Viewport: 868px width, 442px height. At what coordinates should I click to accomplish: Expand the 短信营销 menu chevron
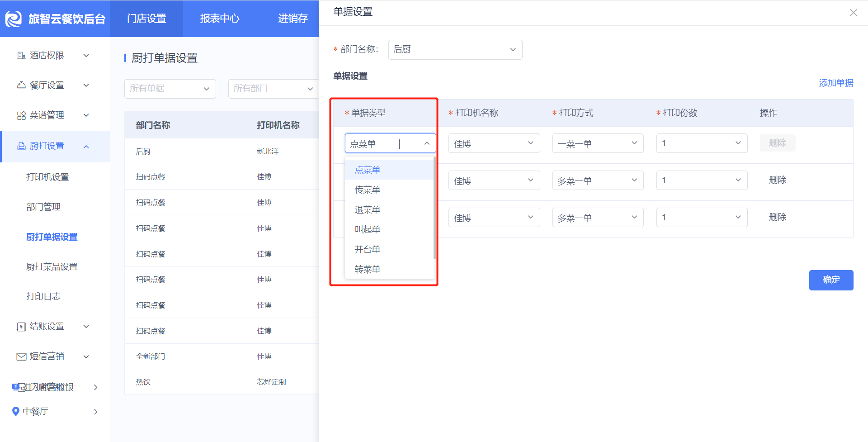[86, 356]
